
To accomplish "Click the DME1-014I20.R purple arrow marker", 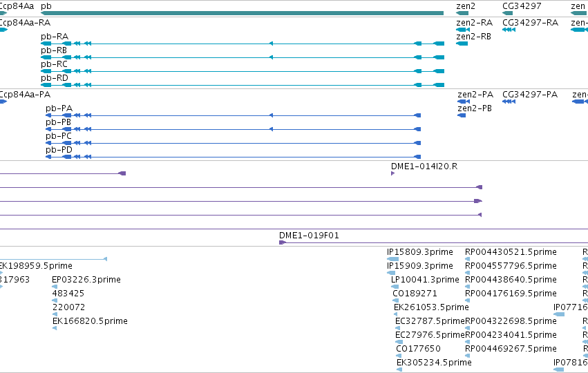I will tap(392, 173).
